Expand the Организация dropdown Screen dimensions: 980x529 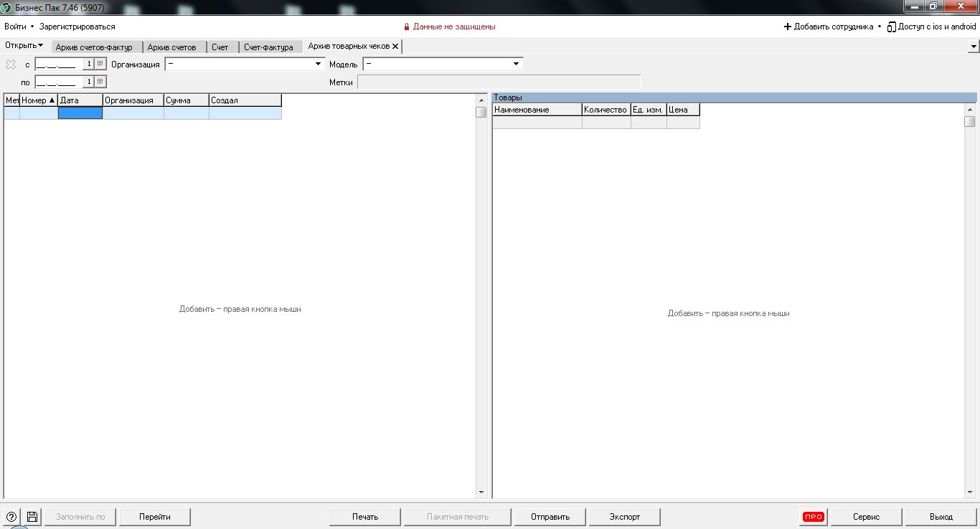319,65
